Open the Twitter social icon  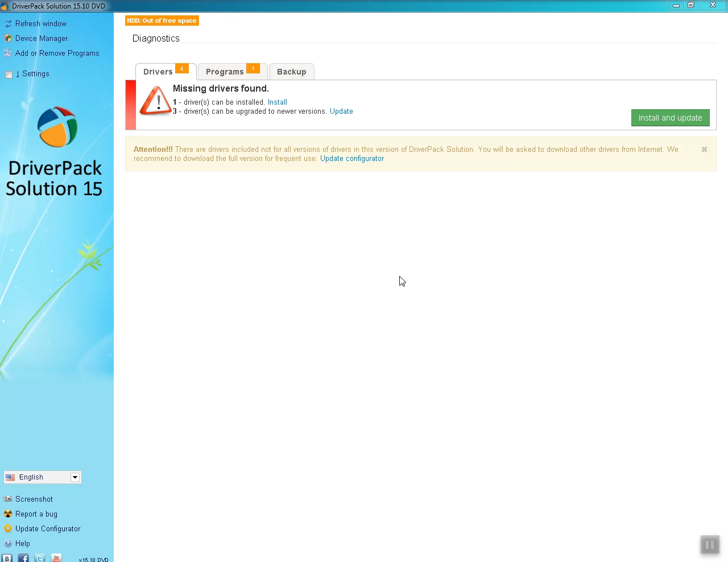click(x=40, y=558)
